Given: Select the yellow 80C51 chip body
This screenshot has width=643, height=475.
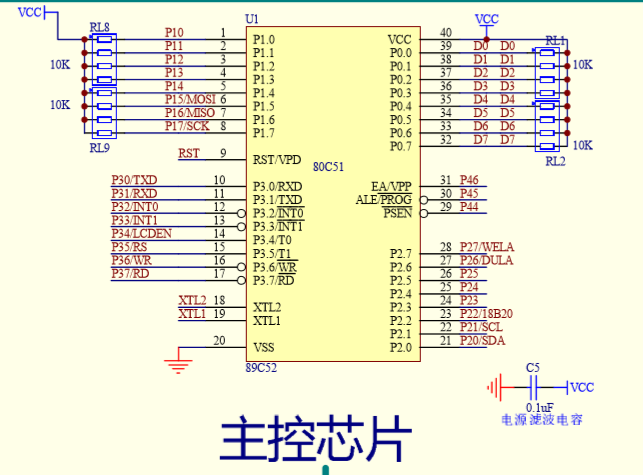Looking at the screenshot, I should tap(333, 194).
